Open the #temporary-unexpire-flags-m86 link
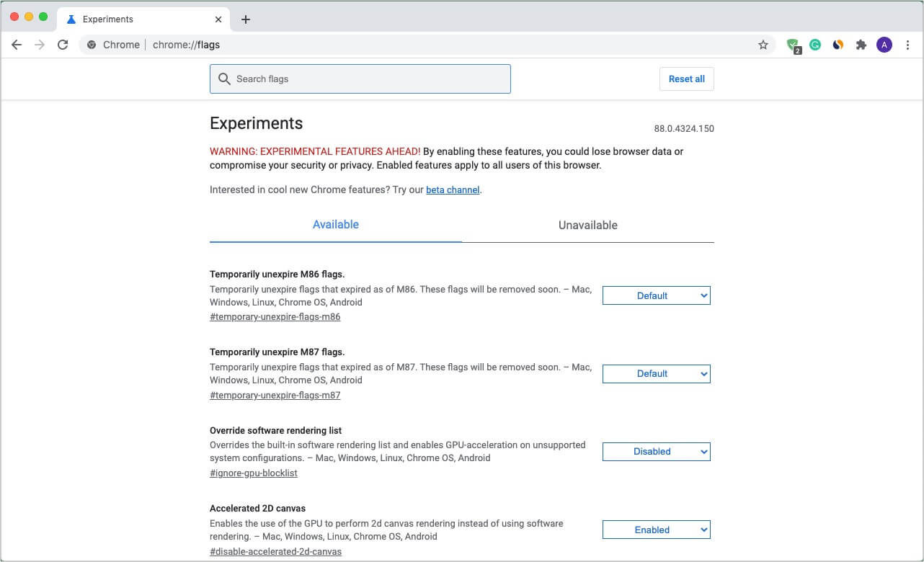This screenshot has width=924, height=562. (275, 317)
